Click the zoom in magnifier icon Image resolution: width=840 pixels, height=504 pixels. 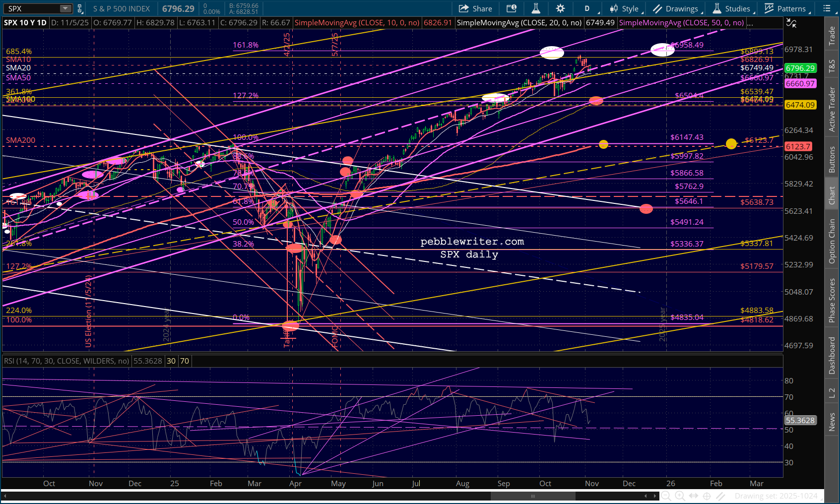(680, 496)
